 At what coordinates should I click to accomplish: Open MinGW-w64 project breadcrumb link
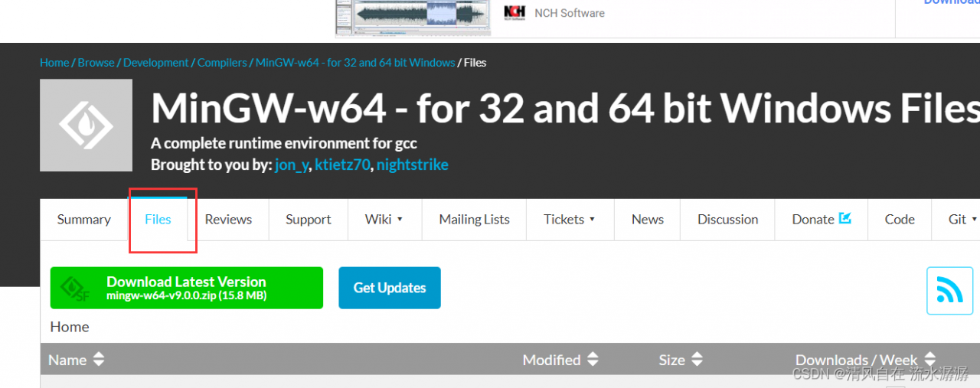coord(355,63)
